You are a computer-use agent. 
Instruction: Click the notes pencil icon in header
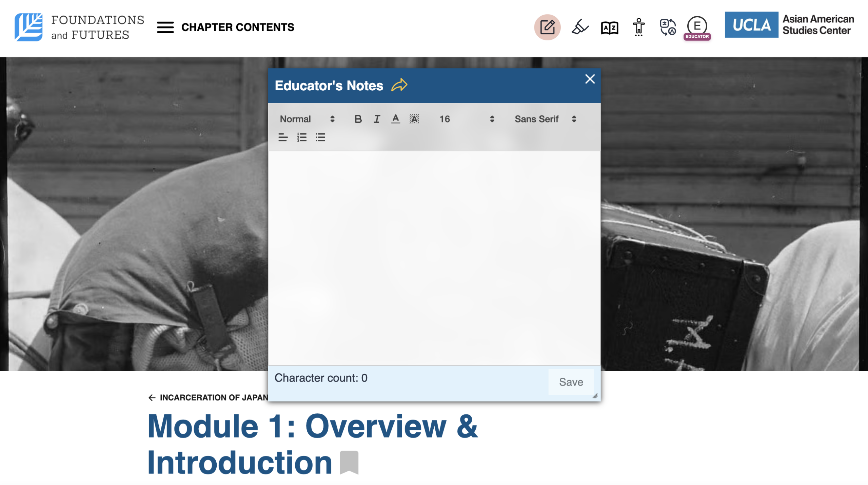(547, 27)
